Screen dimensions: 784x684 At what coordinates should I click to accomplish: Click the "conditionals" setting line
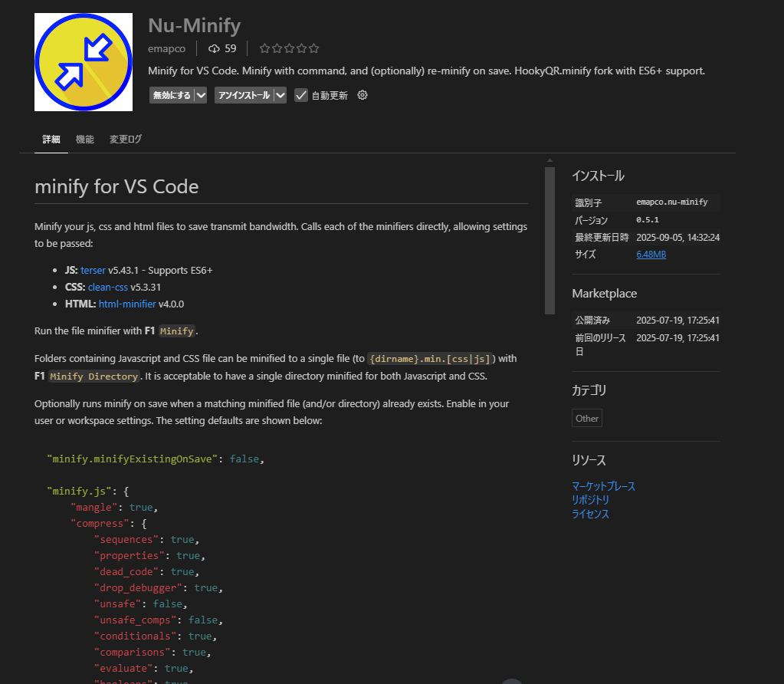tap(156, 636)
